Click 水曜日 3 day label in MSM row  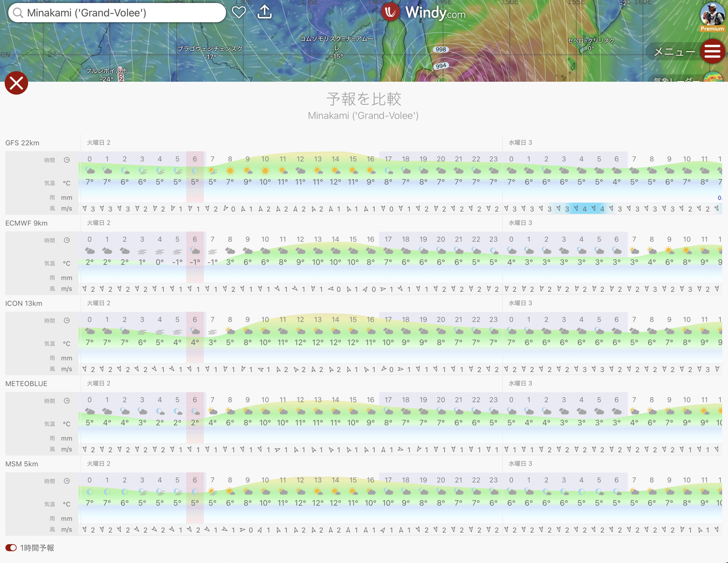(520, 463)
